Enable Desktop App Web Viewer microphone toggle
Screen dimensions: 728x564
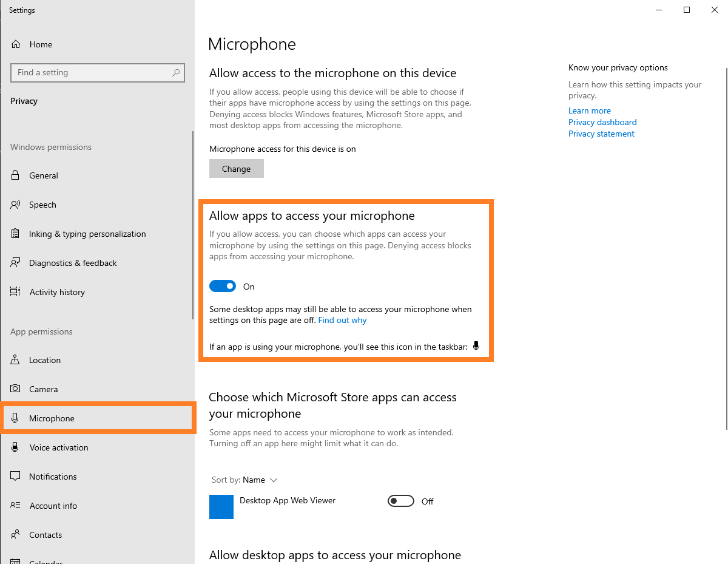tap(400, 501)
